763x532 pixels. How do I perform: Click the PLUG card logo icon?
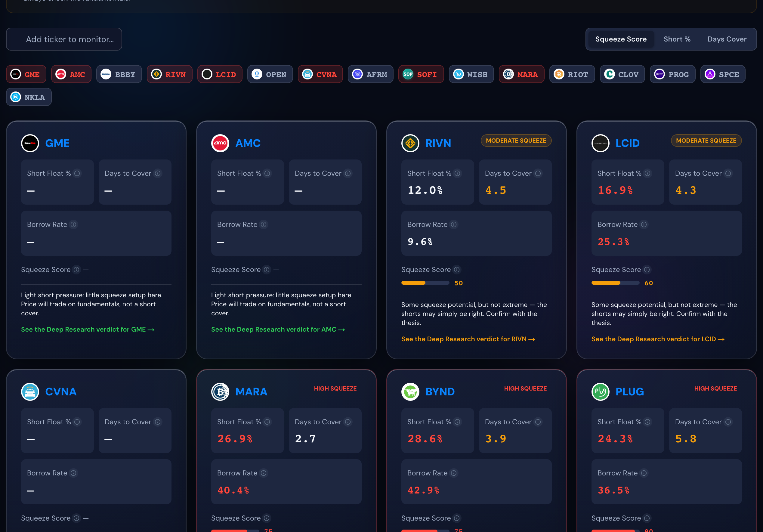pos(600,392)
